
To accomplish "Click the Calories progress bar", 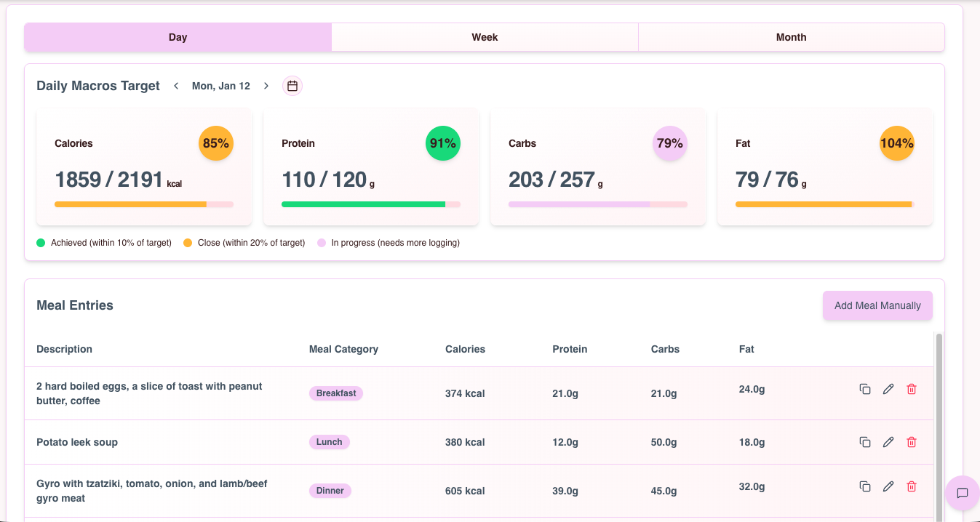I will click(x=143, y=204).
